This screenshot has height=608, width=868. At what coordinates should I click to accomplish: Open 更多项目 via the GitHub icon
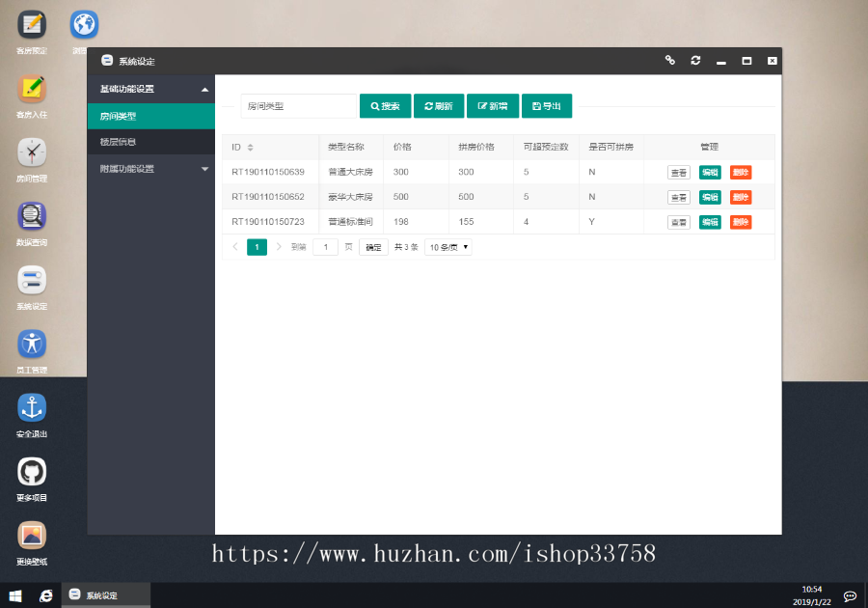pos(31,472)
